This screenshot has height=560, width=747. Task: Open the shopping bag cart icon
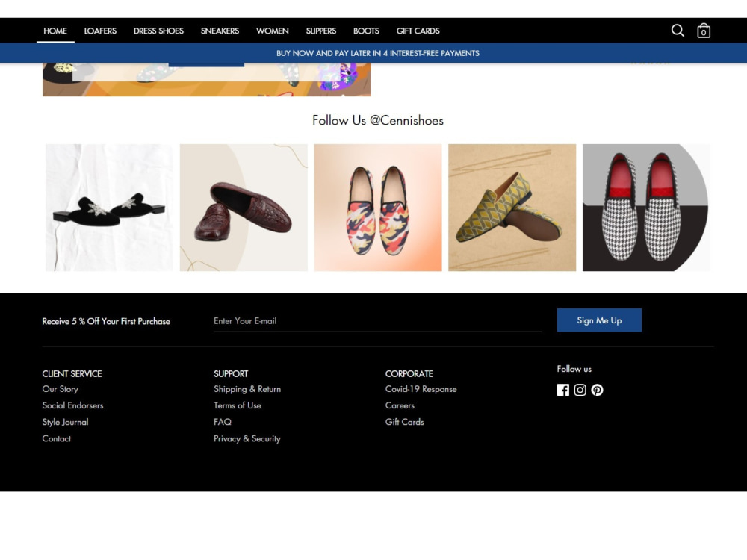tap(704, 31)
